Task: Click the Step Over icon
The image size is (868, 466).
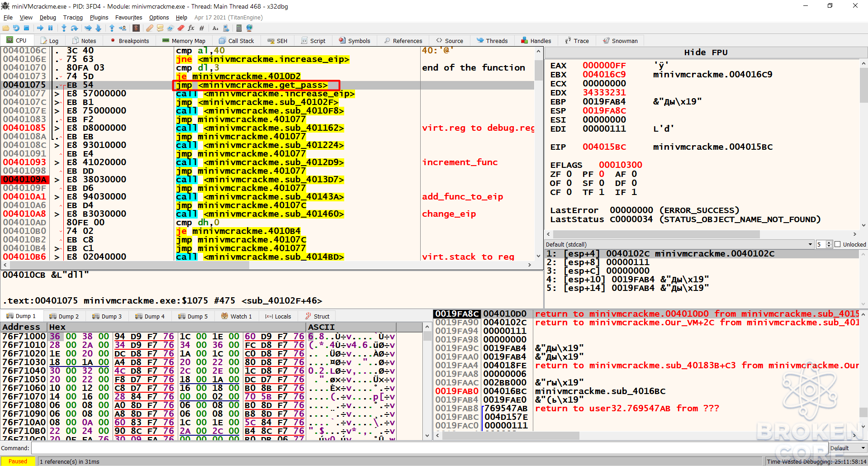Action: 74,28
